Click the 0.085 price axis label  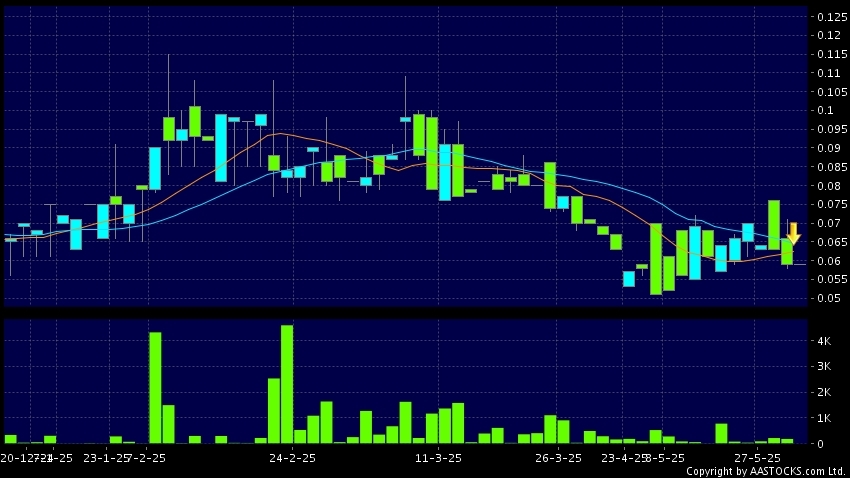(x=832, y=167)
